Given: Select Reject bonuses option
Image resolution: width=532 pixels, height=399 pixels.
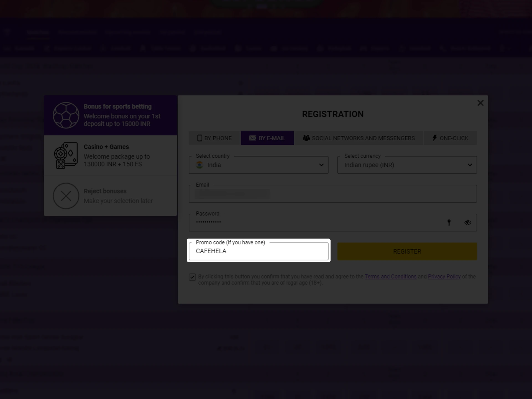Looking at the screenshot, I should tap(110, 196).
